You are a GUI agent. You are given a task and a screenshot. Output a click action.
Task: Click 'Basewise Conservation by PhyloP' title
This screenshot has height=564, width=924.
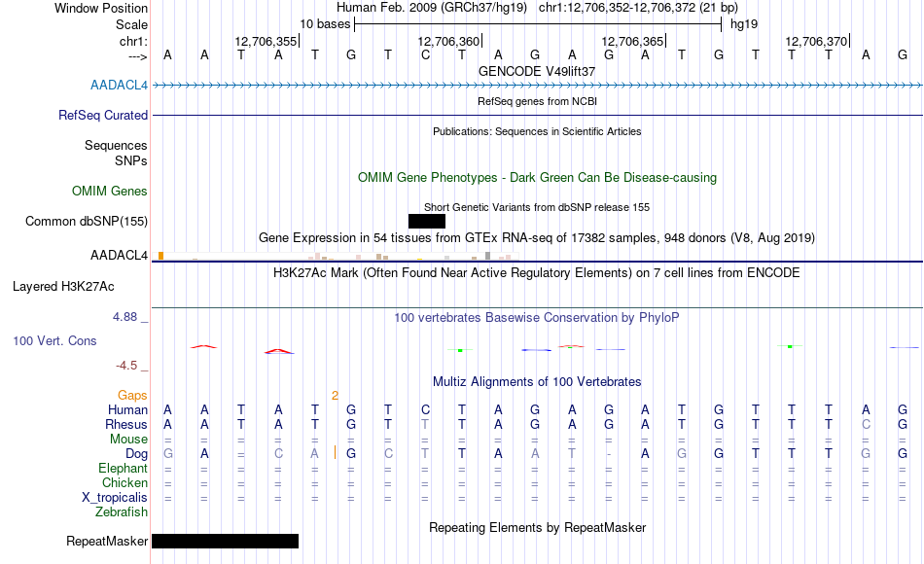[x=537, y=318]
